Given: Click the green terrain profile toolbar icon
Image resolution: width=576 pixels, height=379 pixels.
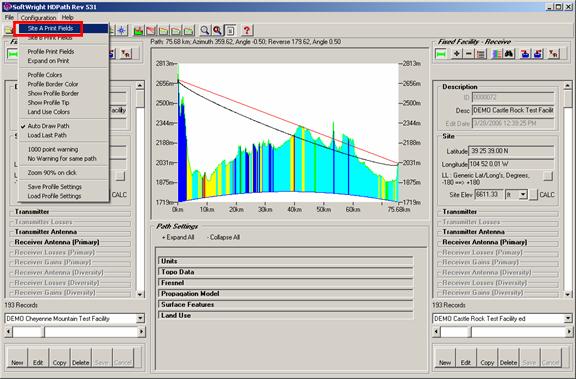Looking at the screenshot, I should pyautogui.click(x=138, y=30).
